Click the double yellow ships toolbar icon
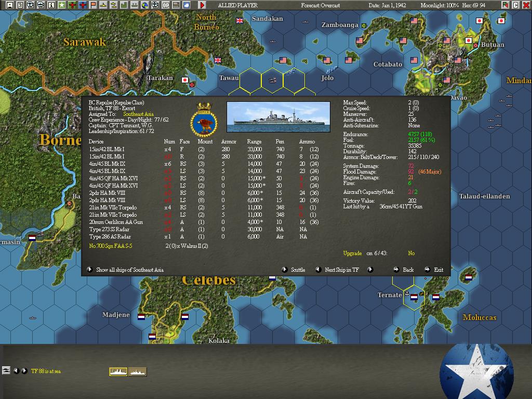 coord(114,5)
